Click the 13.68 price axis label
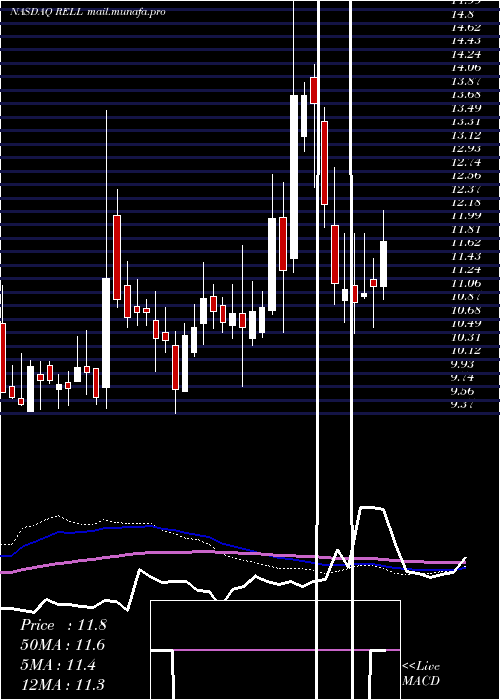The width and height of the screenshot is (500, 700). 466,95
